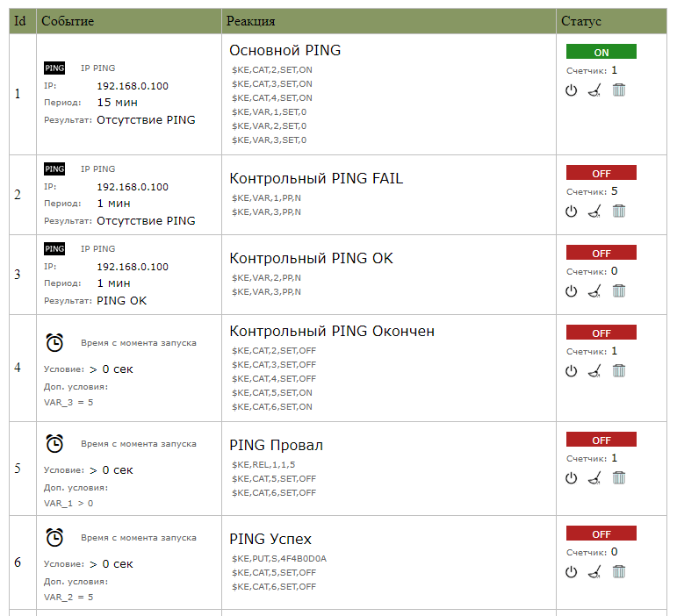Screen dimensions: 677x616
Task: Click the black PING icon in rule 1
Action: click(x=54, y=68)
